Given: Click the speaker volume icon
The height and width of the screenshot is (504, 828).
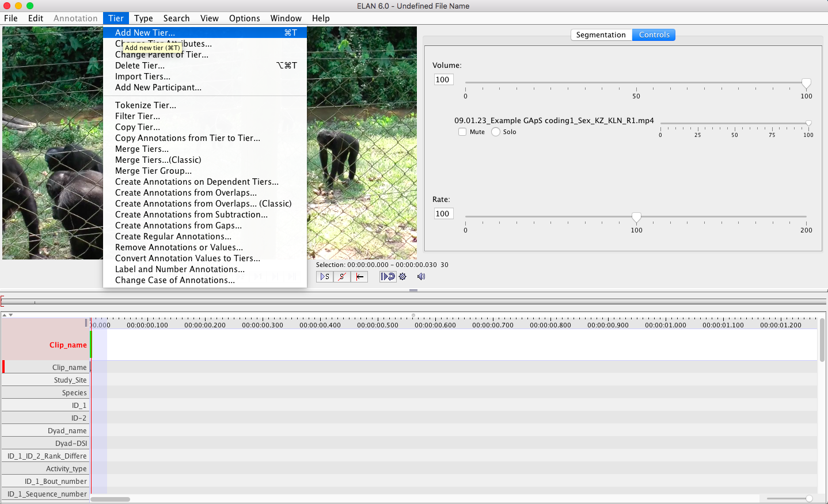Looking at the screenshot, I should tap(420, 277).
